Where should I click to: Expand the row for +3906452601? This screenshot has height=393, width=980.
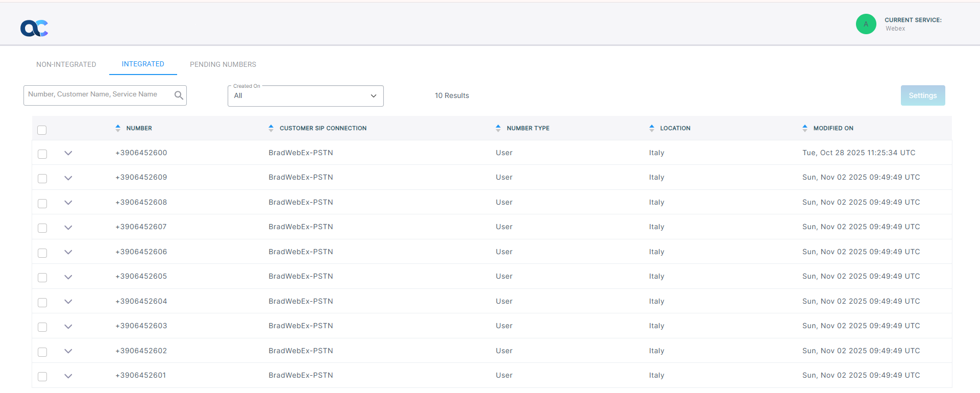(68, 376)
